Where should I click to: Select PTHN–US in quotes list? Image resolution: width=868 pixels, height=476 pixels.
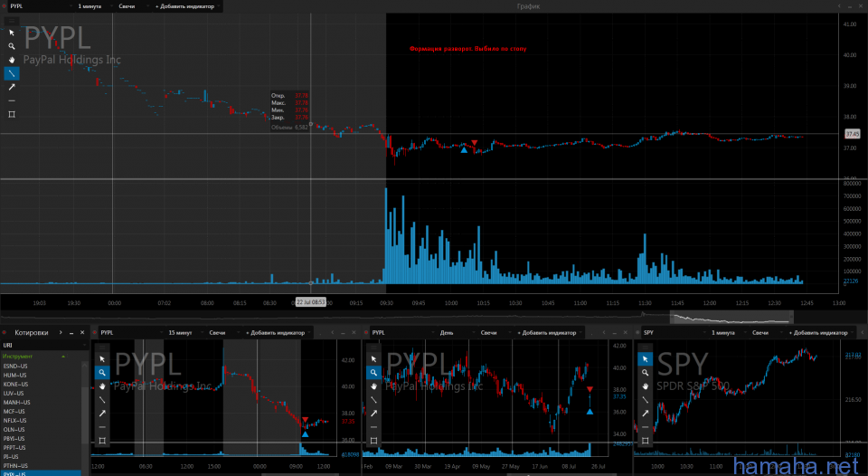41,465
